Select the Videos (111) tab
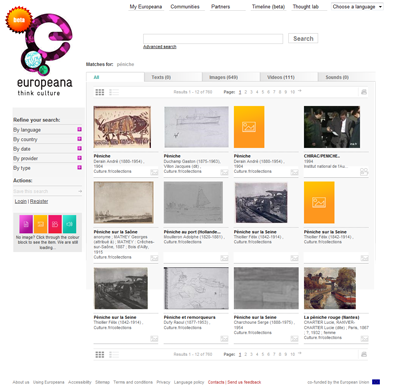The image size is (400, 392). (289, 77)
